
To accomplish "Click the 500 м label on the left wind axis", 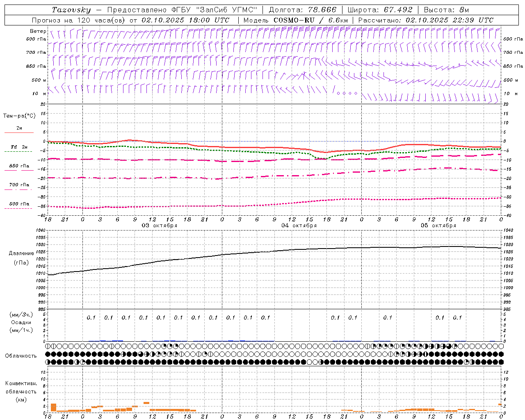I will [39, 80].
